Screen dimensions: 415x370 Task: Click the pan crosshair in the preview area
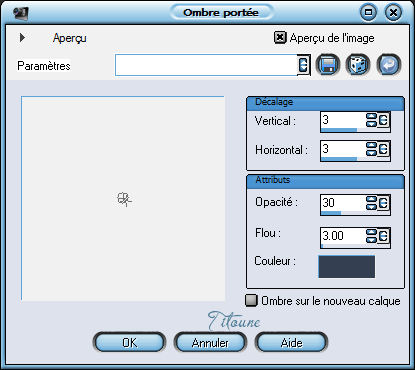tap(124, 199)
